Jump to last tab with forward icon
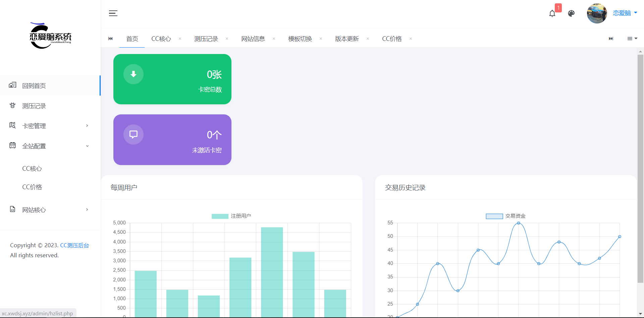644x318 pixels. 611,39
